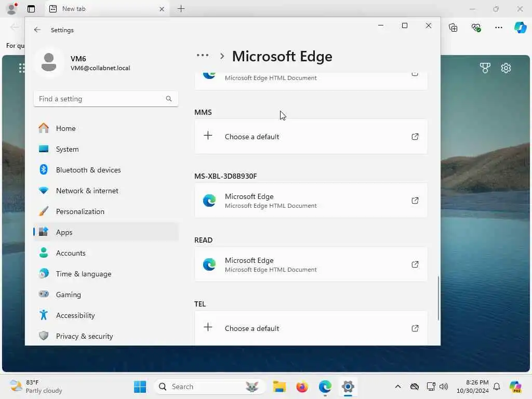
Task: Open Time & language settings
Action: pyautogui.click(x=106, y=274)
